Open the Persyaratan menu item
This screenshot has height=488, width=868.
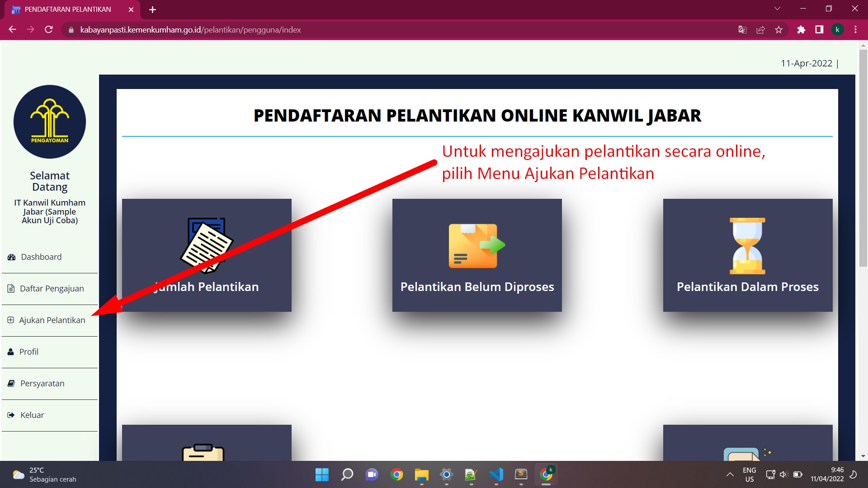[x=42, y=384]
